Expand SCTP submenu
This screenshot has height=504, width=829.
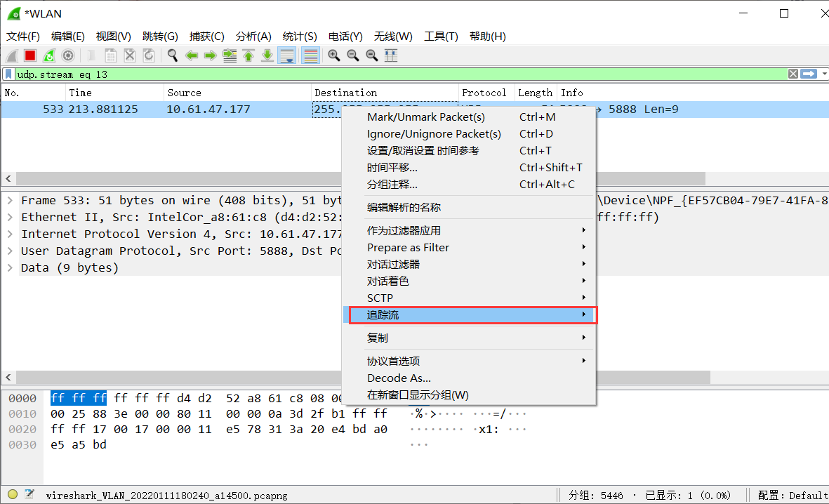pos(469,298)
